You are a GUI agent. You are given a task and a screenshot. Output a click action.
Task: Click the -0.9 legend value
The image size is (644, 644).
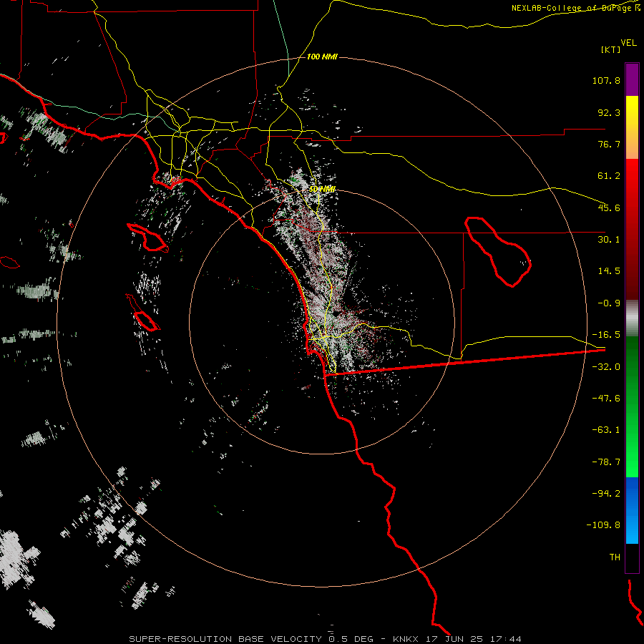(609, 303)
